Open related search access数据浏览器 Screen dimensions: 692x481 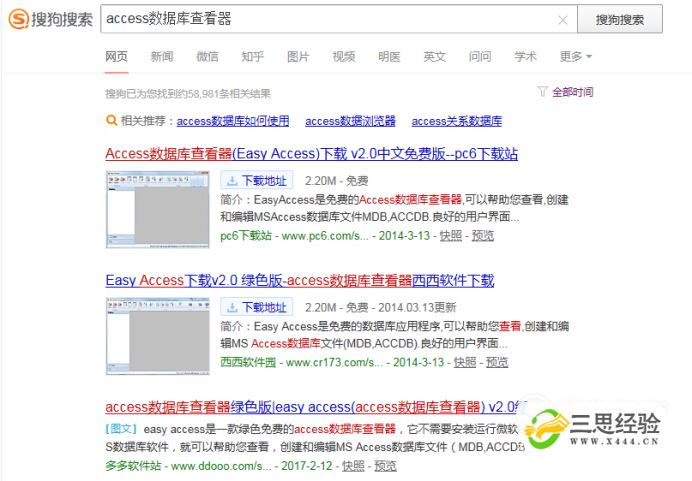pyautogui.click(x=350, y=121)
